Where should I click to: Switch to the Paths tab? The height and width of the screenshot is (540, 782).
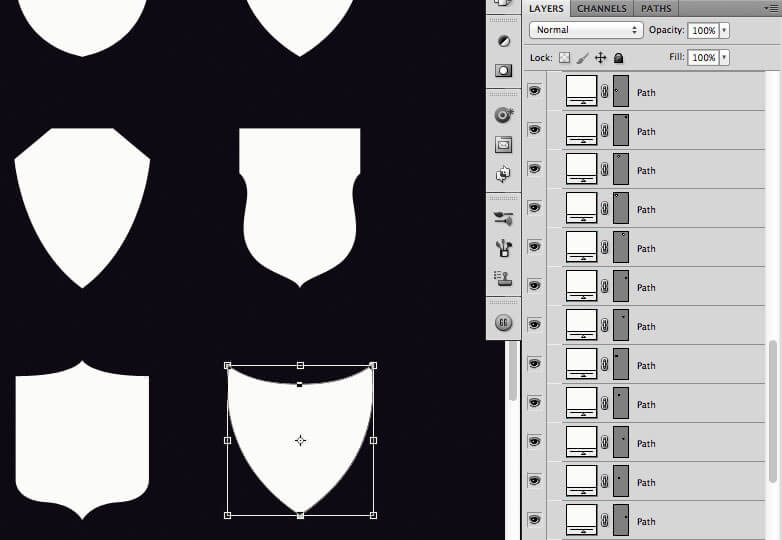click(656, 9)
